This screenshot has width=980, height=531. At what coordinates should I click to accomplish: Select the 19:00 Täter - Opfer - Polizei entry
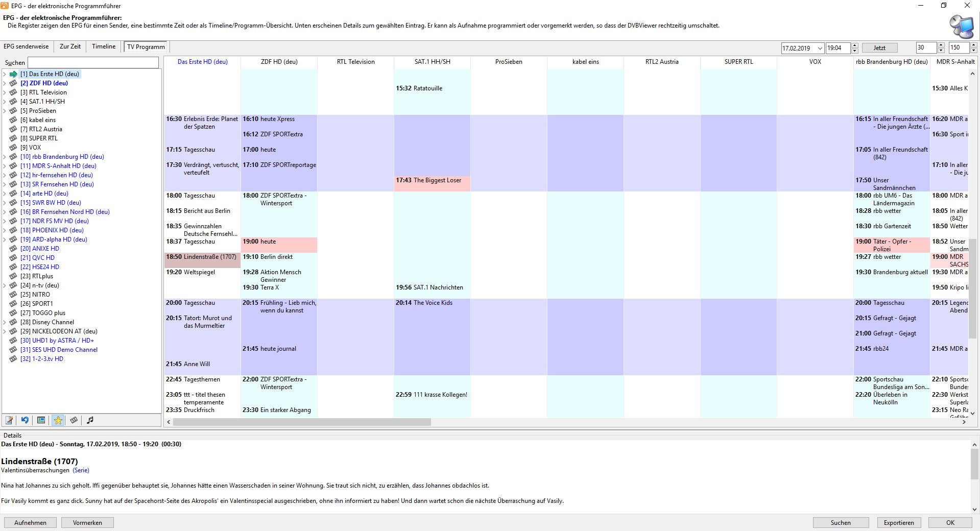pyautogui.click(x=892, y=245)
